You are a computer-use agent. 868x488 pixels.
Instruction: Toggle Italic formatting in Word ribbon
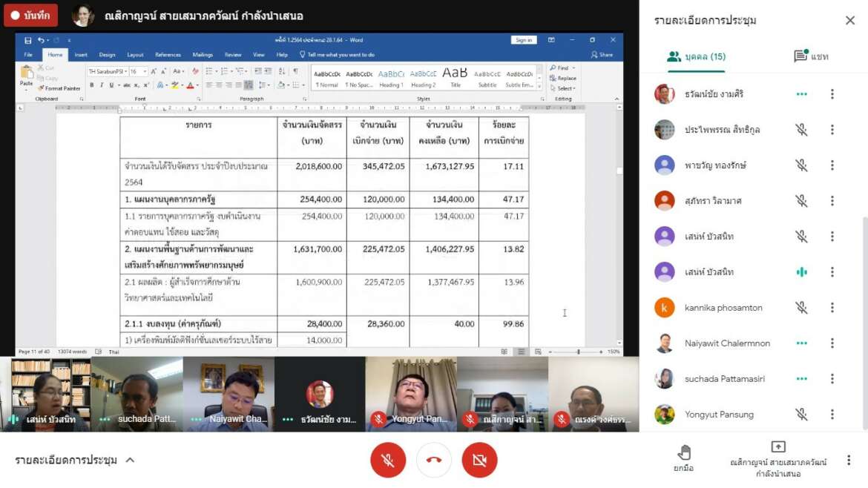click(102, 85)
